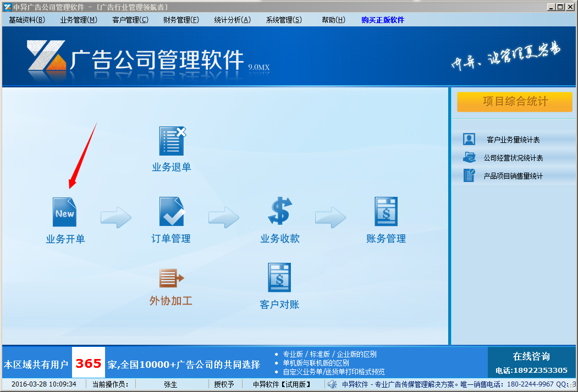Click the speaker icon in status bar

332,384
